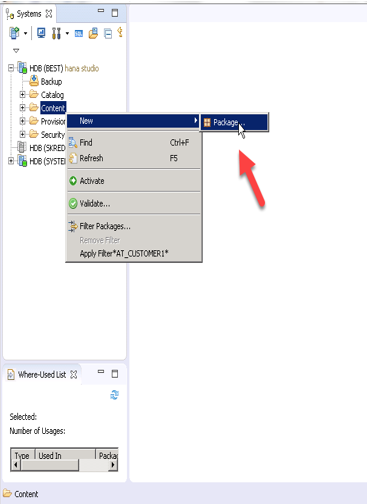Choose Activate in the context menu
This screenshot has height=504, width=367.
tap(134, 181)
